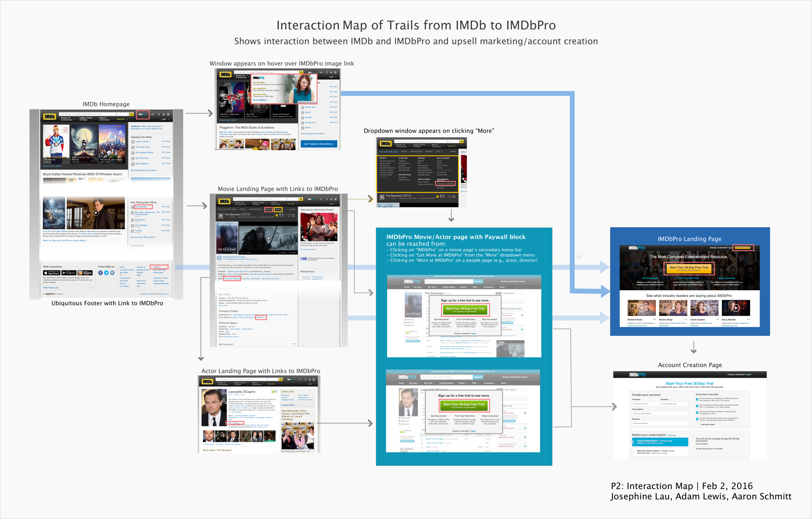Click the green free trial button on the DiCaprio paywall
Viewport: 812px width, 519px height.
[x=464, y=405]
